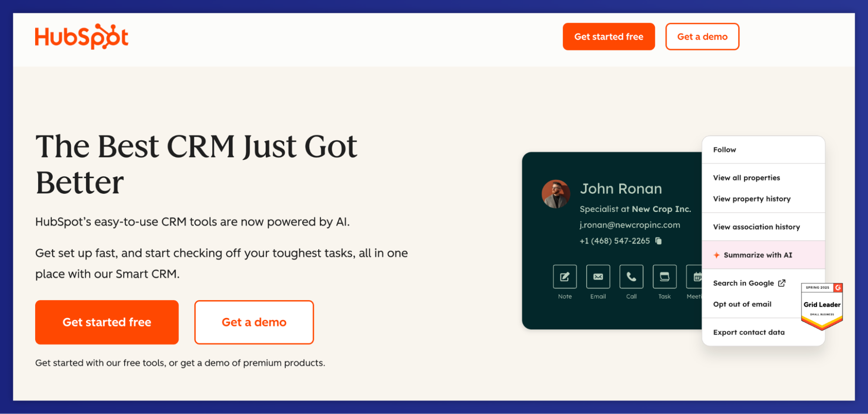Image resolution: width=868 pixels, height=414 pixels.
Task: Choose Opt out of email
Action: point(743,304)
